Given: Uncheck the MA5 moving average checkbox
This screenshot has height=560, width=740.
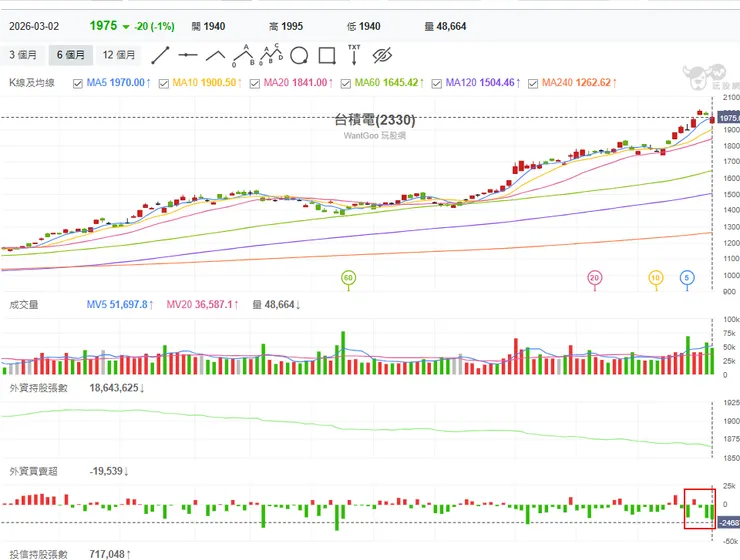Looking at the screenshot, I should coord(78,84).
